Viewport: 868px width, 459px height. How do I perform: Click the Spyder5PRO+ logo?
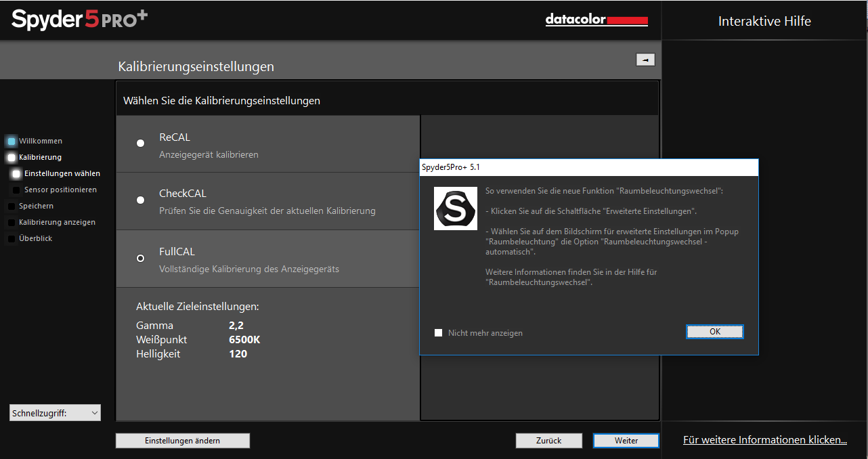click(79, 19)
